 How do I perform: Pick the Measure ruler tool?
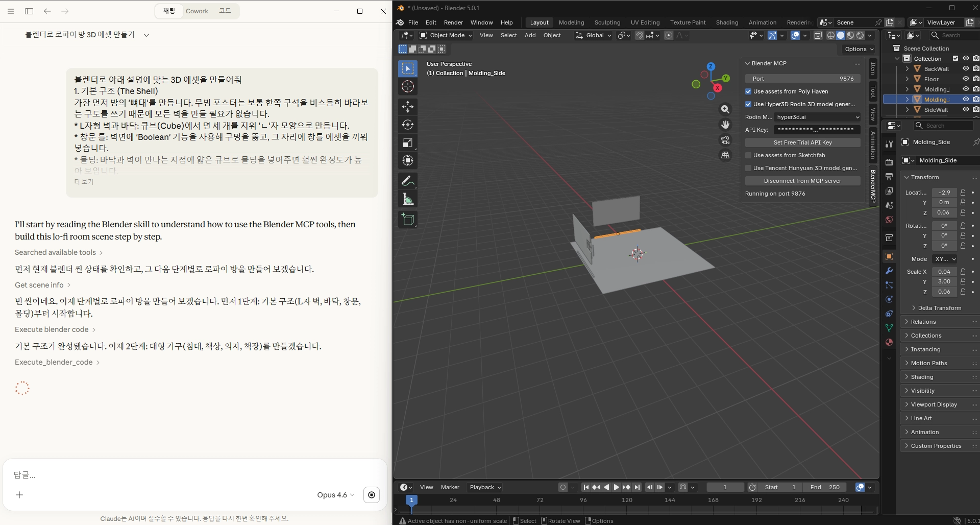407,199
